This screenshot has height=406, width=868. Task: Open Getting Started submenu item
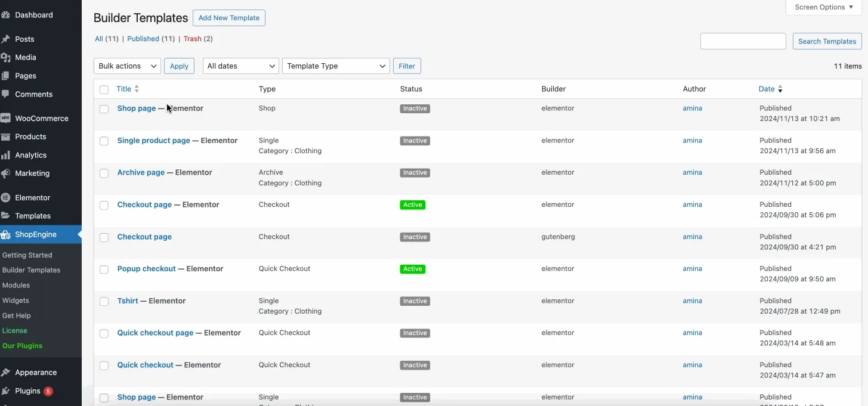[x=27, y=255]
